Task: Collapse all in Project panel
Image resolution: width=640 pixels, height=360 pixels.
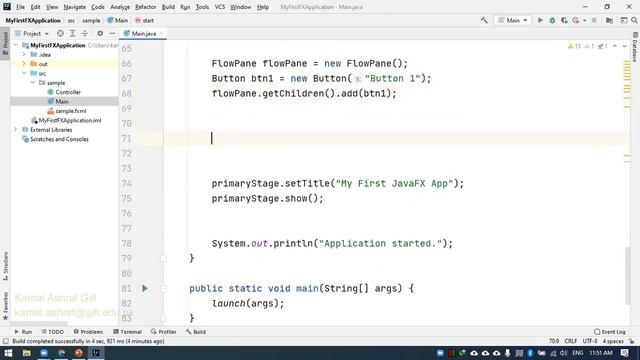Action: (x=85, y=33)
